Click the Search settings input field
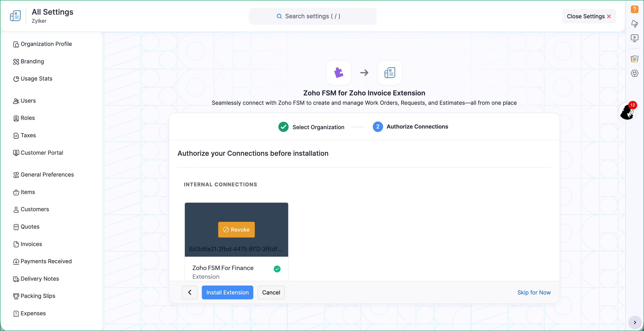Screen dimensions: 644x331 point(312,16)
